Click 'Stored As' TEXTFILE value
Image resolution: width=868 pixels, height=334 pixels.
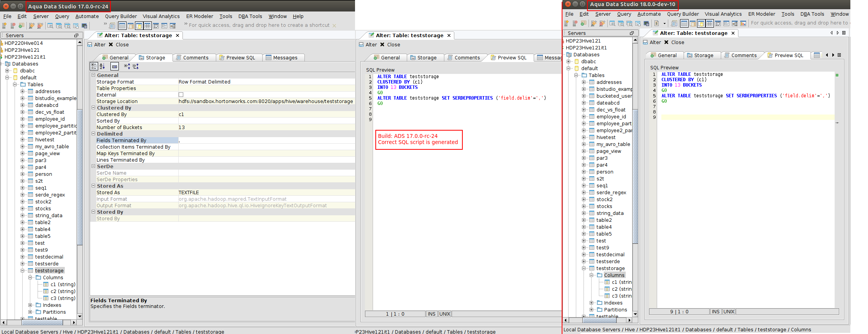point(266,192)
